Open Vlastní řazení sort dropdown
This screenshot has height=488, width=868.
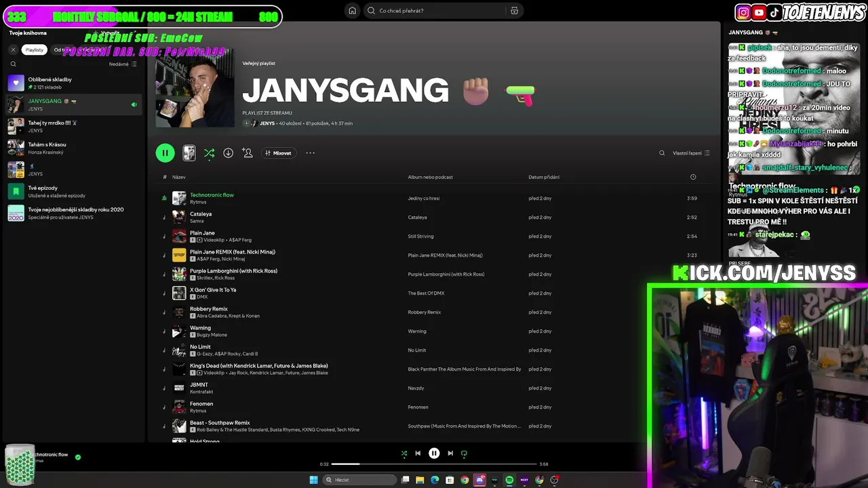click(x=691, y=153)
